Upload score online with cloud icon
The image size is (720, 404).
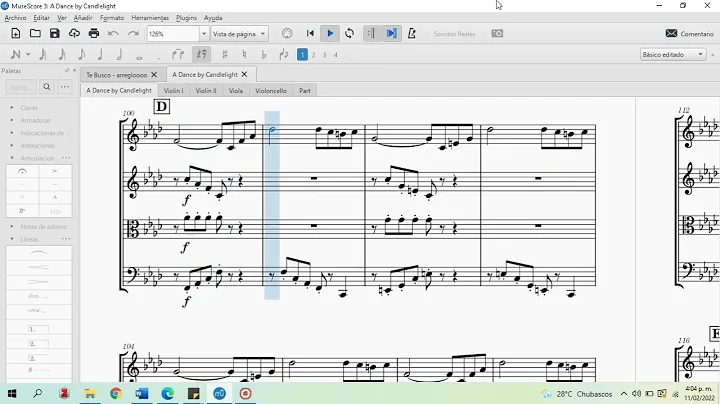click(74, 34)
